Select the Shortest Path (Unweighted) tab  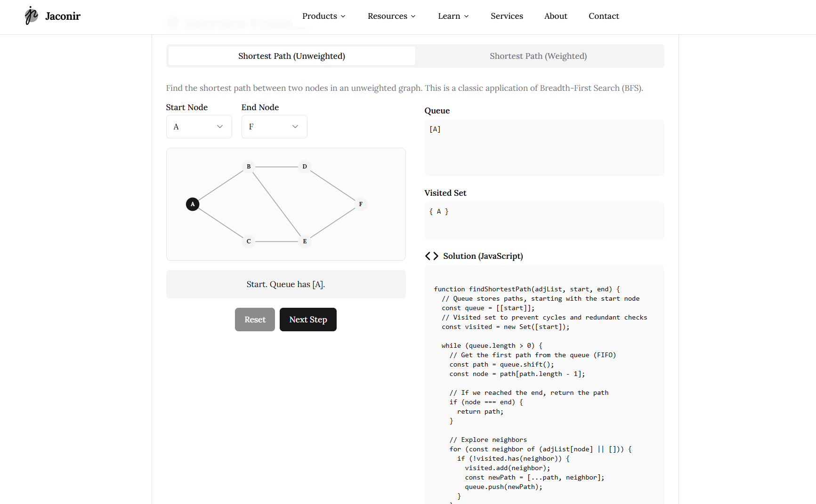(x=291, y=56)
